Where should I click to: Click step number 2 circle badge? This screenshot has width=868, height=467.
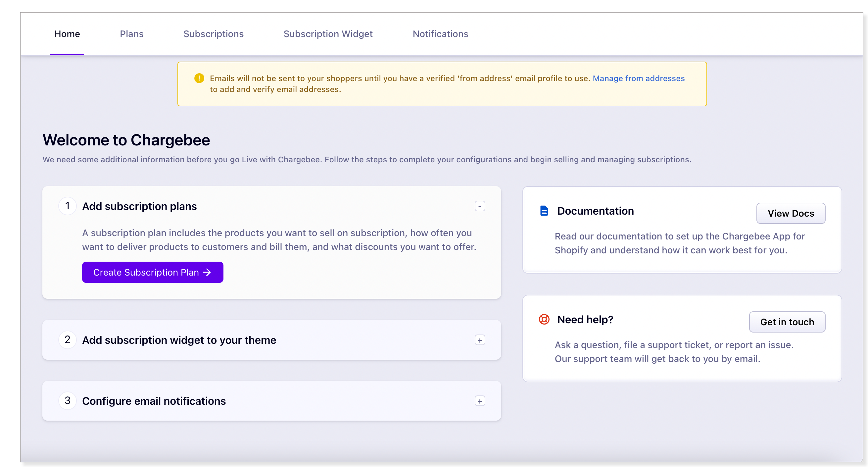[68, 339]
